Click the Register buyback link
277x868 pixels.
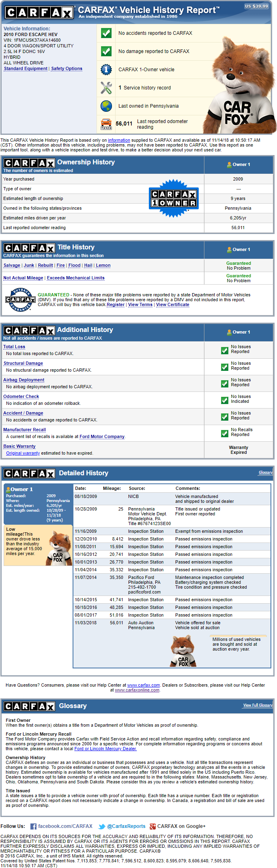(x=116, y=305)
